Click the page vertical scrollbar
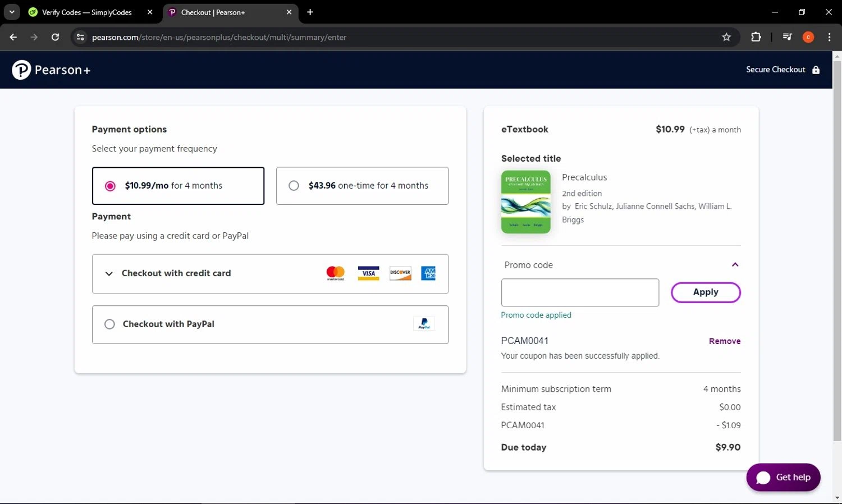 point(837,251)
